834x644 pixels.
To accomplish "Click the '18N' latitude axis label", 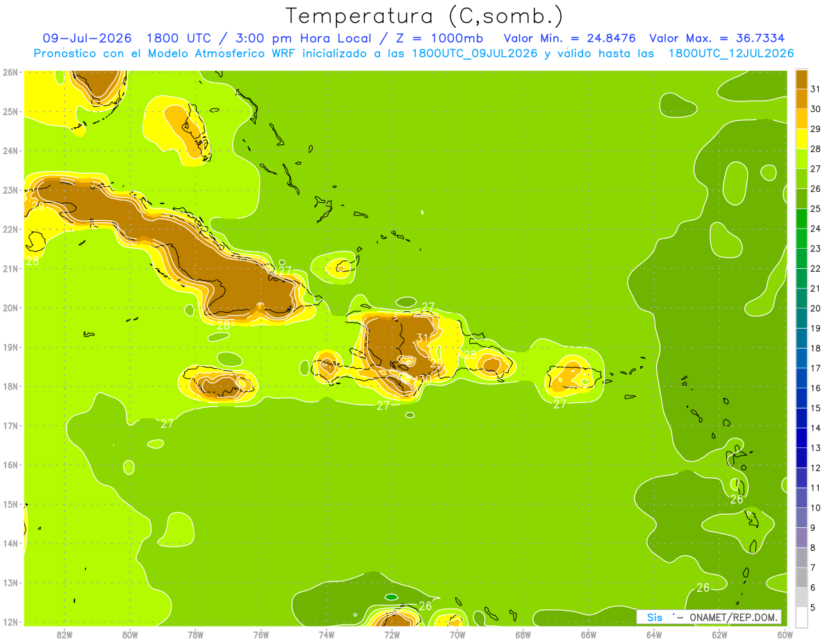I will [x=10, y=386].
